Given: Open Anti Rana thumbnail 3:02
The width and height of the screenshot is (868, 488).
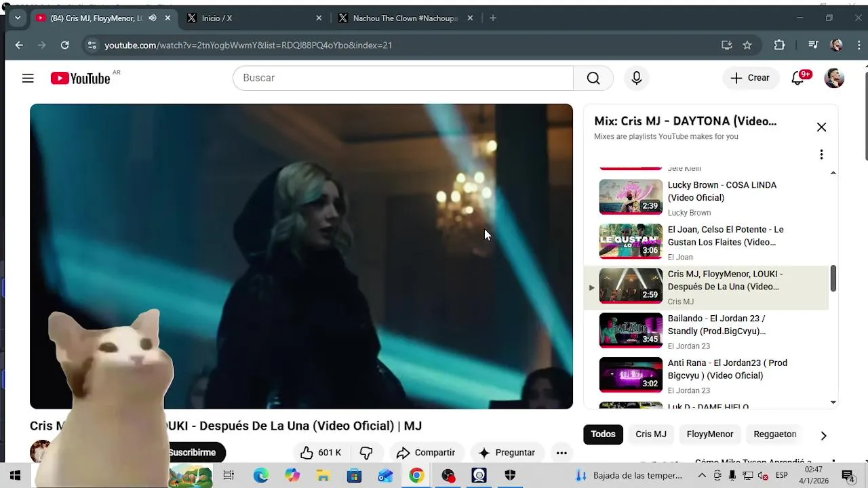Looking at the screenshot, I should pyautogui.click(x=631, y=374).
